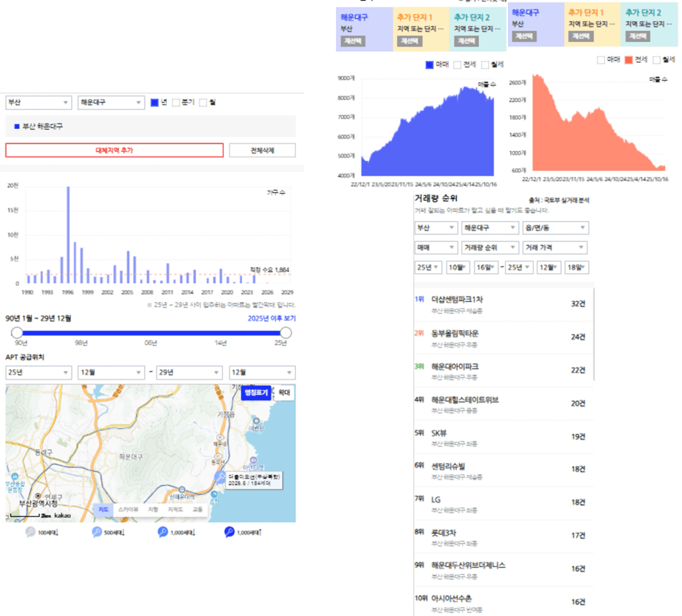Toggle 전세 checkbox above orange listings chart
The height and width of the screenshot is (616, 682).
tap(629, 60)
